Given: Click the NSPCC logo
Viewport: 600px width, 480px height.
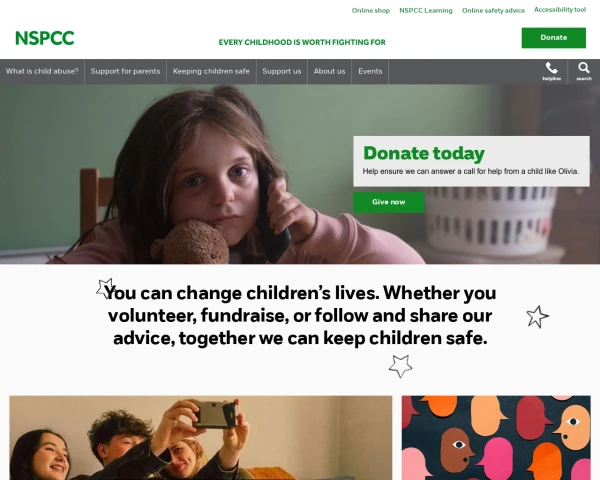Looking at the screenshot, I should (x=44, y=38).
